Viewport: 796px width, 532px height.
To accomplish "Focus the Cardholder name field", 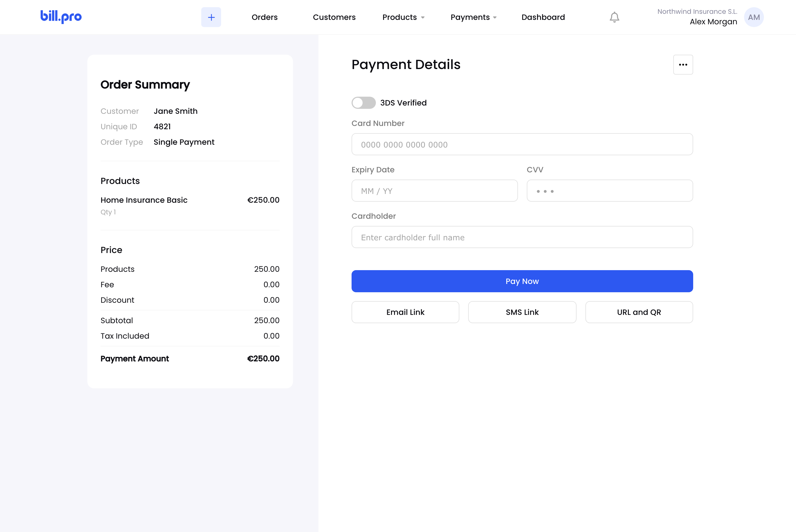I will tap(522, 237).
